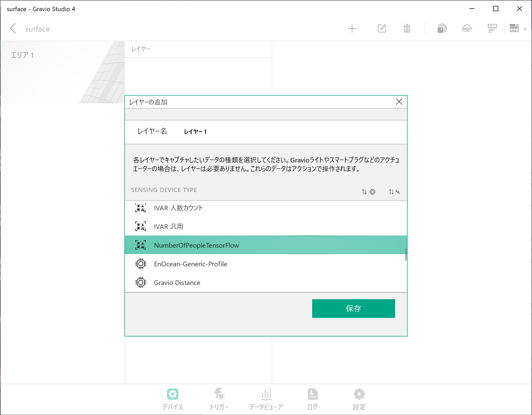The height and width of the screenshot is (415, 532).
Task: Select NumberOfPeopleTensorFlow device type
Action: pos(266,245)
